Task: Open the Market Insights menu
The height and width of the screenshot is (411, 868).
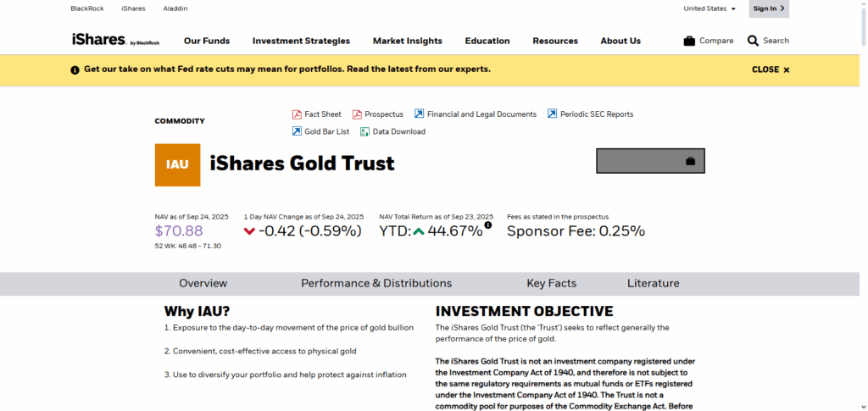Action: coord(408,41)
